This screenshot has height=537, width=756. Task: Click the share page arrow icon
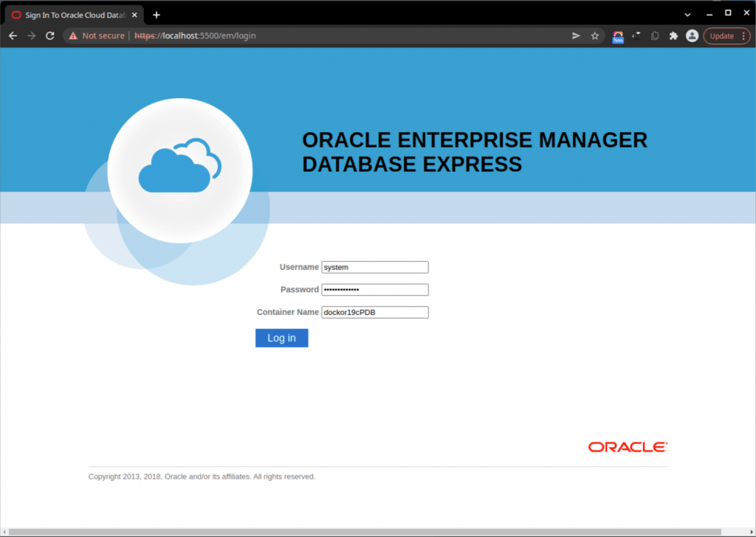(576, 35)
